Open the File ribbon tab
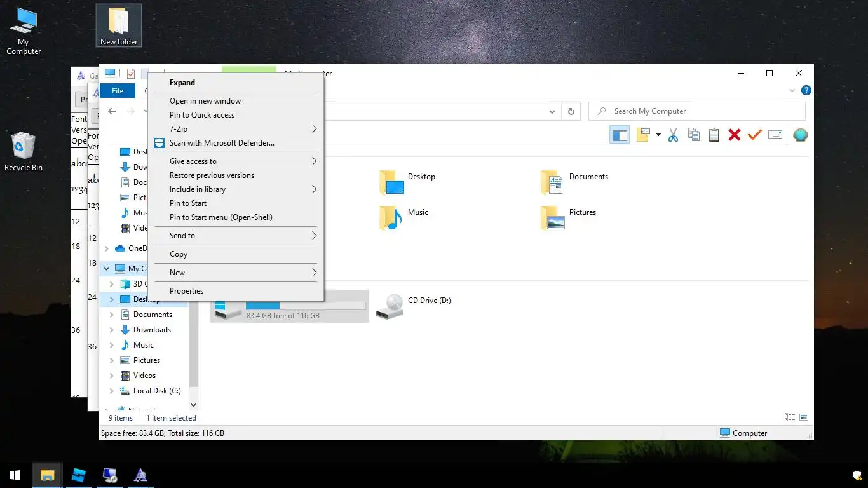 118,91
